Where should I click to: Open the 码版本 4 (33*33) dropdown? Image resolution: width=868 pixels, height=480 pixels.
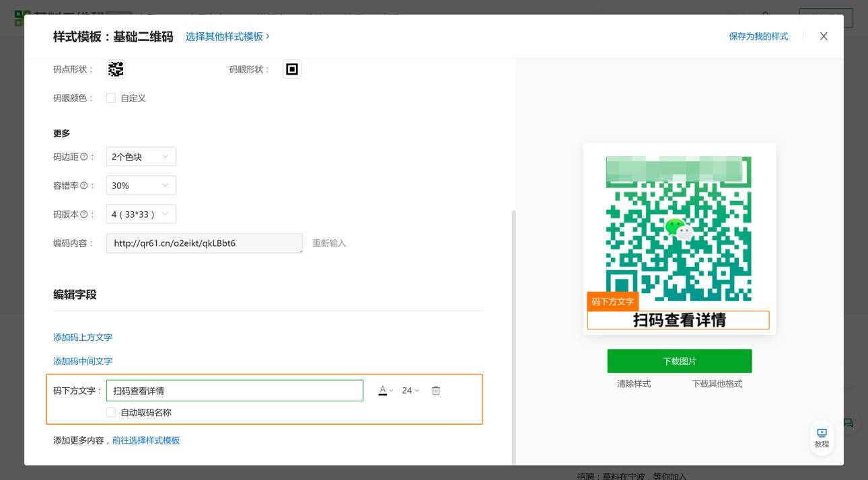(141, 214)
